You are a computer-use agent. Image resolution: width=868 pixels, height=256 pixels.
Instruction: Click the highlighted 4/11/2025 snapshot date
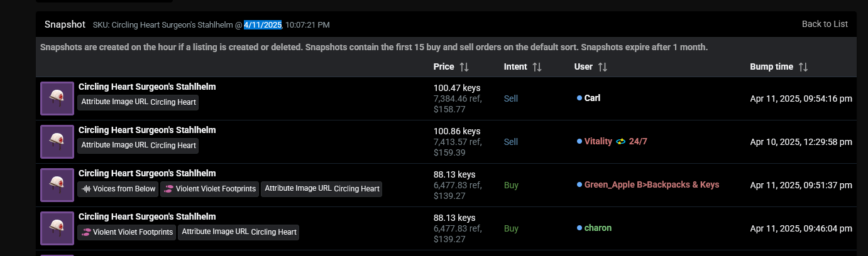click(263, 24)
